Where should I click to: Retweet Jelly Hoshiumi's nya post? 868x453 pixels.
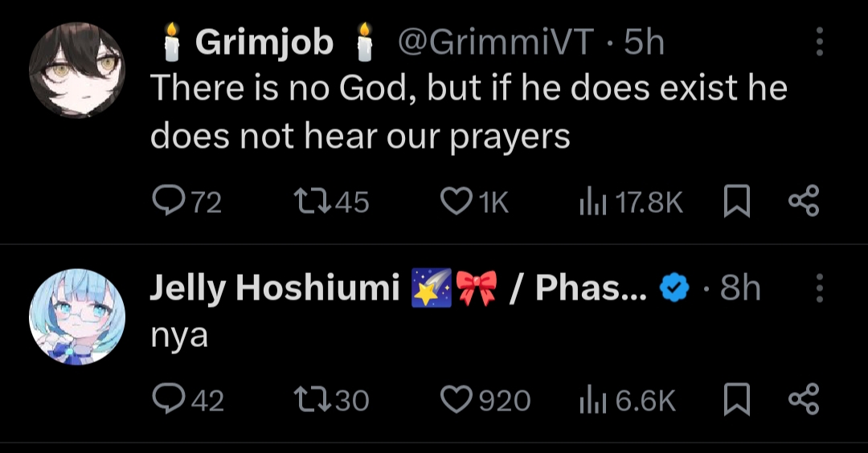(311, 399)
